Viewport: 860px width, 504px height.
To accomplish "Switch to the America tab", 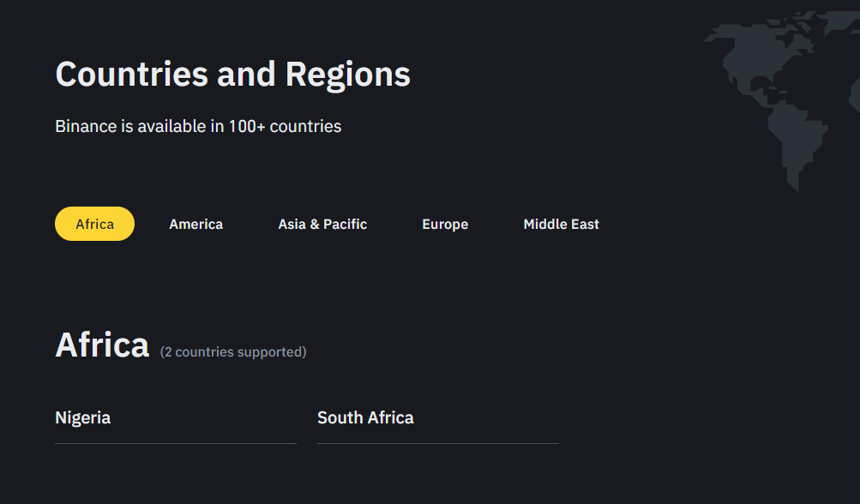I will coord(195,224).
